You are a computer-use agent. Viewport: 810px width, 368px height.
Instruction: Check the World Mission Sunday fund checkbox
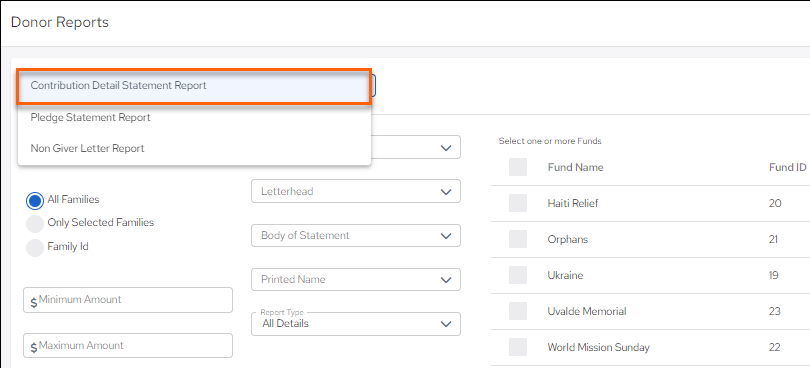tap(518, 347)
